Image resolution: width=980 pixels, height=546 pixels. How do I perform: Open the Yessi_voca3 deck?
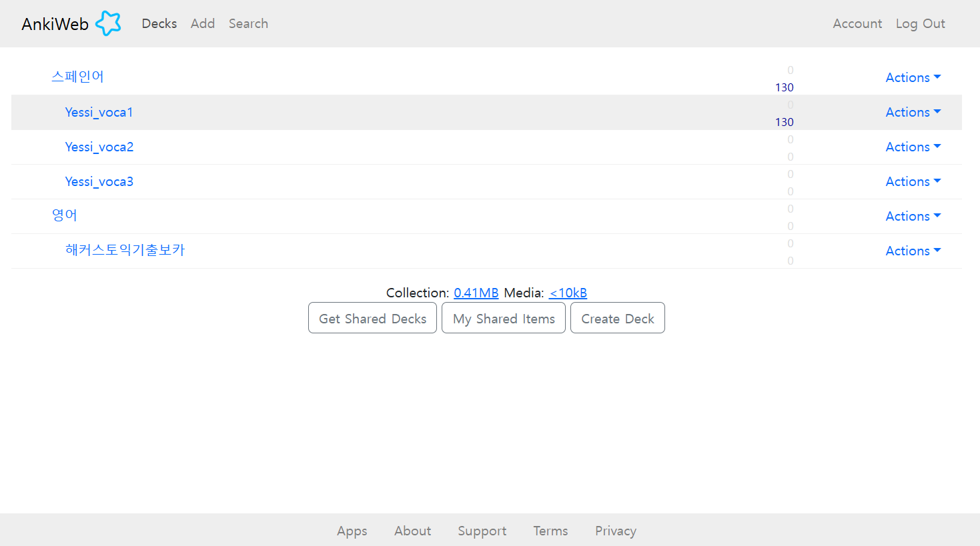coord(99,181)
